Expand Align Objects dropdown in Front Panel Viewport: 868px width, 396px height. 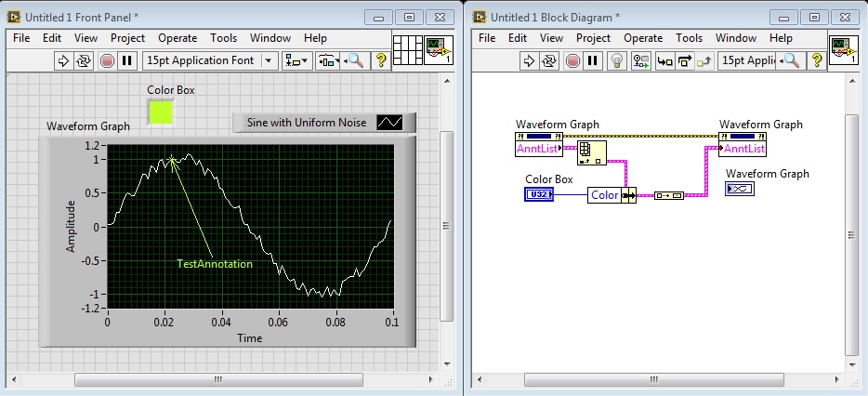pyautogui.click(x=297, y=60)
